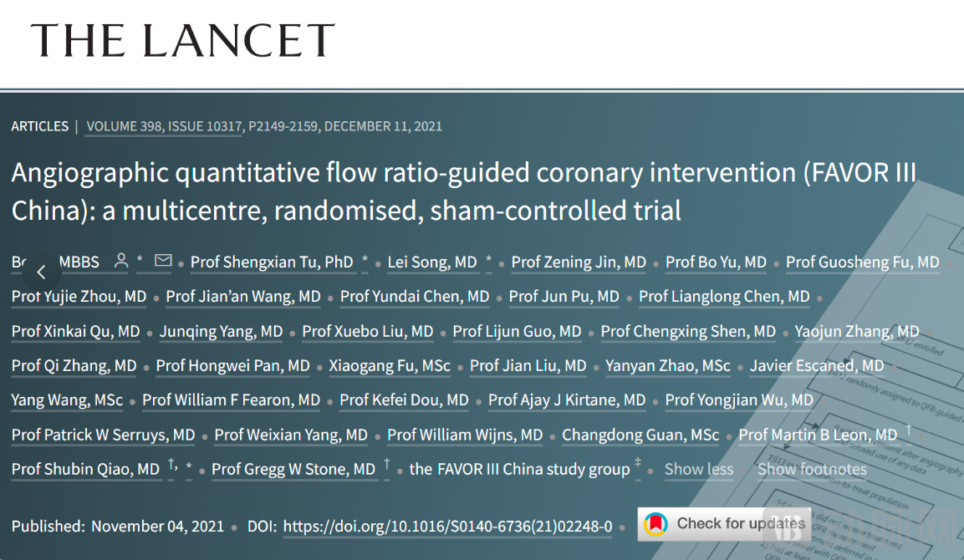Open Prof Martin B Leon link

818,435
